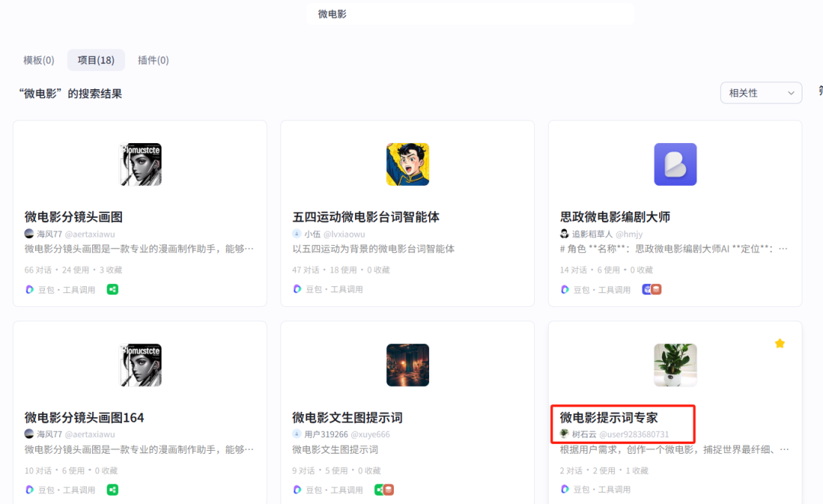Click the purple icon on 思政微电影编剧大师 card
823x504 pixels.
[x=647, y=289]
